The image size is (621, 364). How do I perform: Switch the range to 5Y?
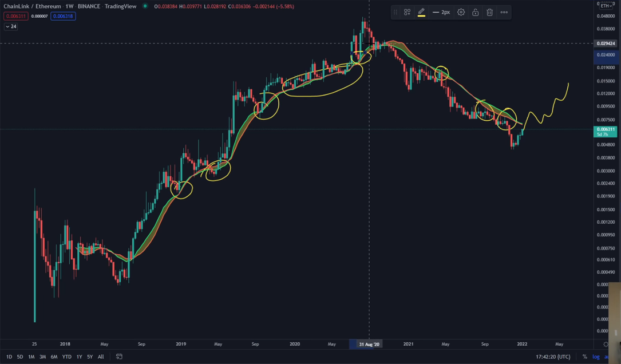pyautogui.click(x=90, y=357)
